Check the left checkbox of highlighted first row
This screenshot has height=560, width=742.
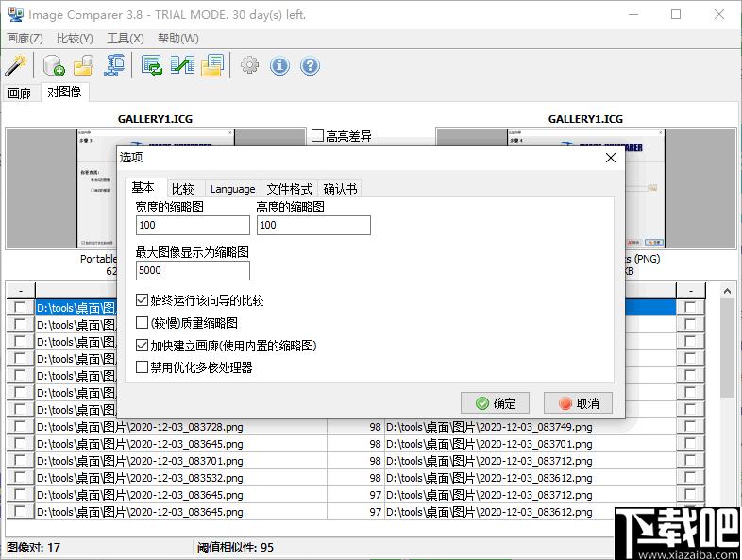pyautogui.click(x=21, y=307)
